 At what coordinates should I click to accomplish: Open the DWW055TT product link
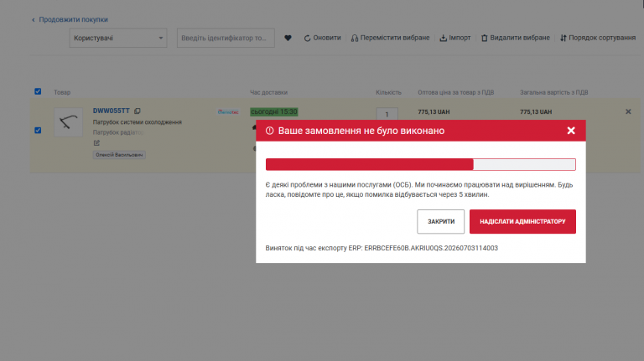[x=111, y=111]
